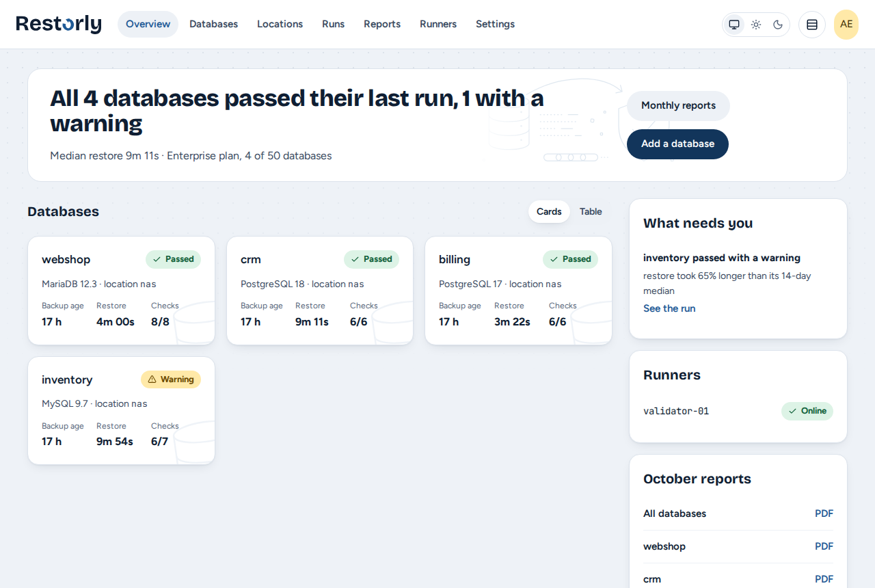Click MySQL 9.7 text on inventory
The width and height of the screenshot is (875, 588).
coord(65,404)
